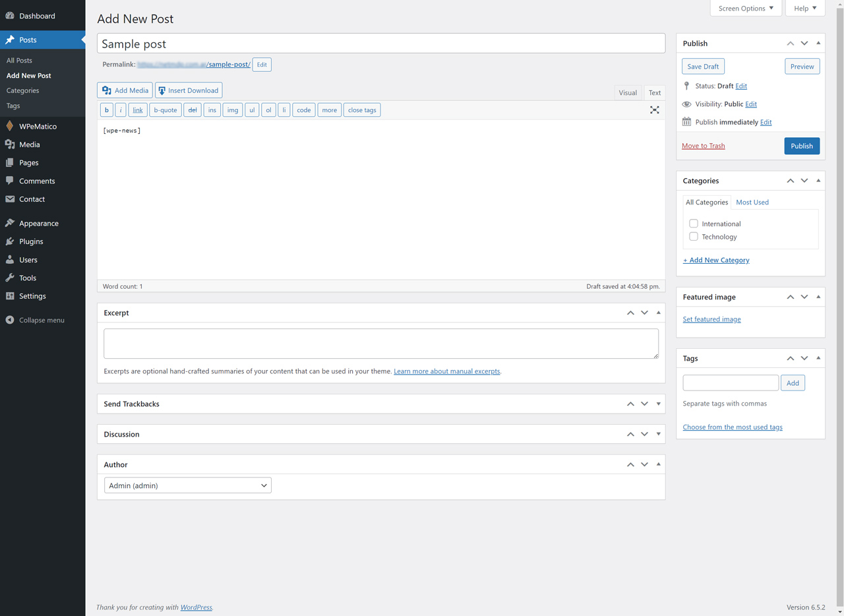Image resolution: width=844 pixels, height=616 pixels.
Task: Insert the more tag
Action: coord(329,110)
